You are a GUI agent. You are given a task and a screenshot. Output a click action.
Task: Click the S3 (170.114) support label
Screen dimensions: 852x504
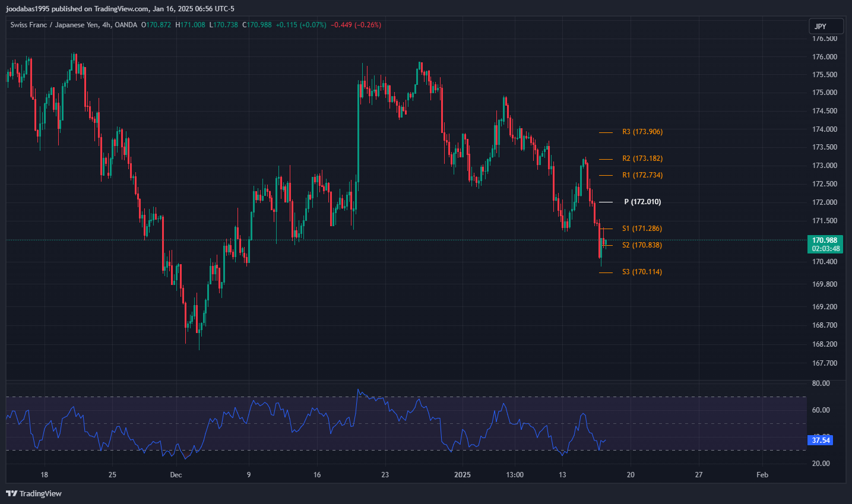click(641, 272)
